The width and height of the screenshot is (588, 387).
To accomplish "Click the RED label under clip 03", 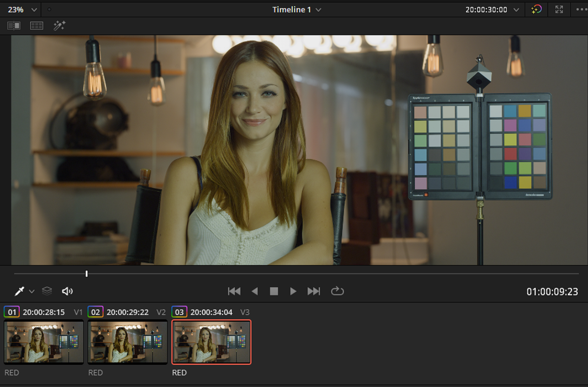I will coord(180,372).
